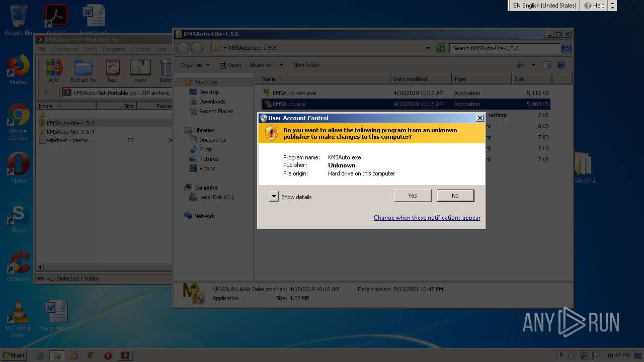
Task: Open Skype desktop shortcut
Action: coord(18,217)
